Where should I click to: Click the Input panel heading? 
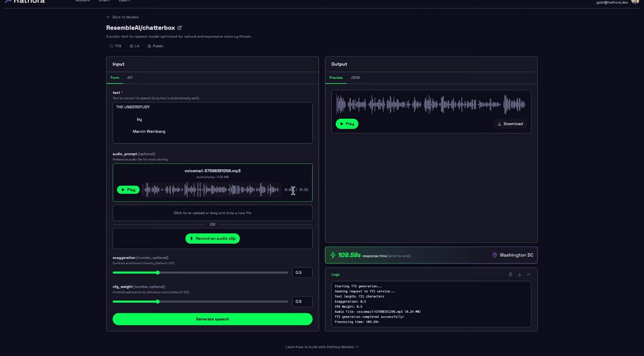coord(118,64)
